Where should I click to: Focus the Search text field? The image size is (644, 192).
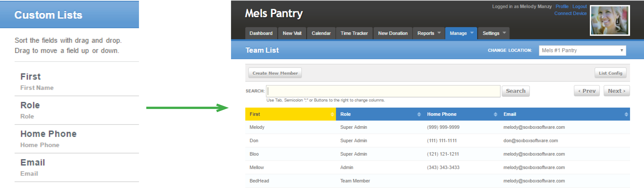point(383,91)
